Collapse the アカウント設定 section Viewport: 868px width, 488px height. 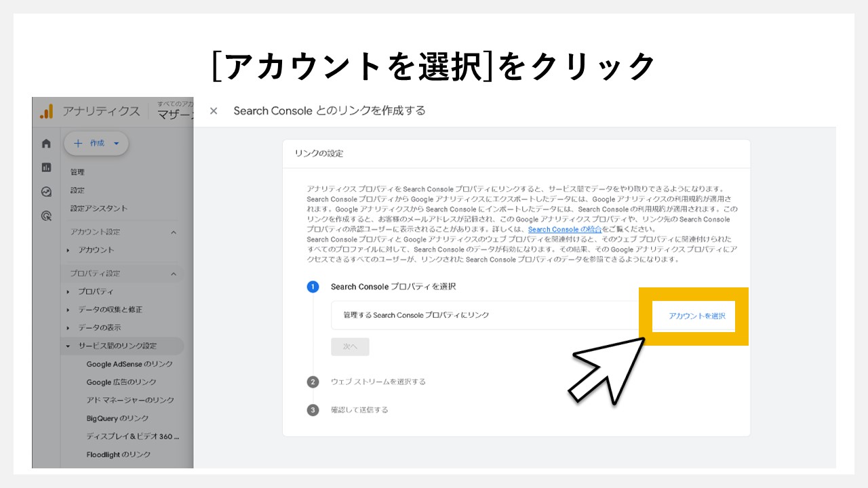coord(172,230)
